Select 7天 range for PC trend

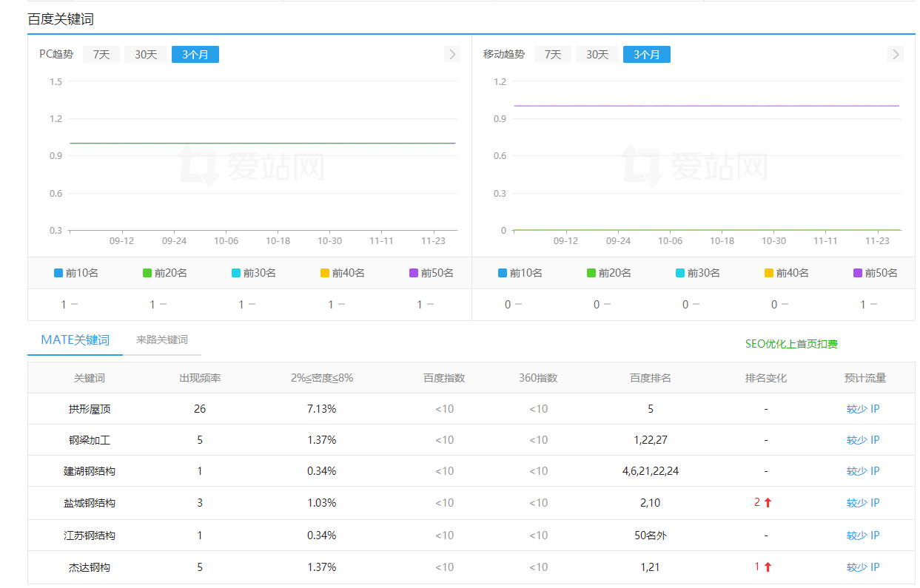pyautogui.click(x=101, y=54)
